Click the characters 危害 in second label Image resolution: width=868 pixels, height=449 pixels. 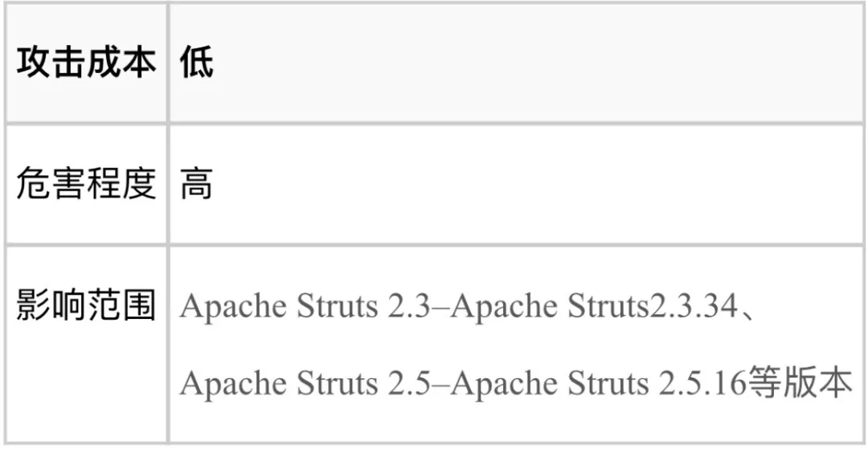(51, 184)
